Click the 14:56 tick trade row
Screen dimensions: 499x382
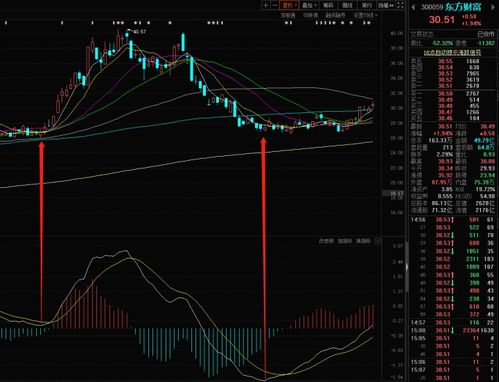452,220
